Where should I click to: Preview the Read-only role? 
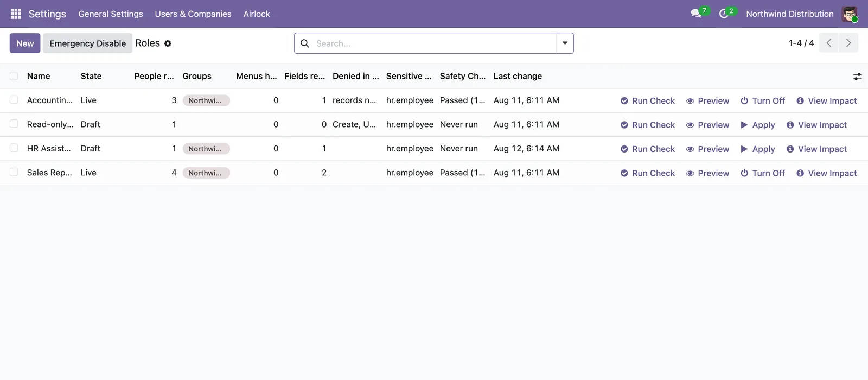point(707,125)
